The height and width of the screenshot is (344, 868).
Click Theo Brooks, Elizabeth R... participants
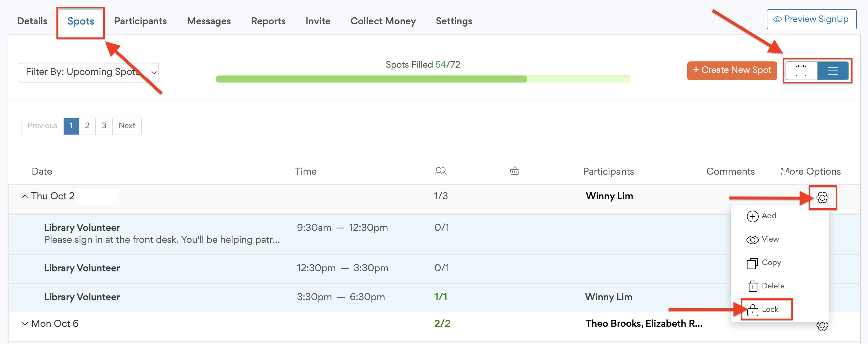(644, 324)
